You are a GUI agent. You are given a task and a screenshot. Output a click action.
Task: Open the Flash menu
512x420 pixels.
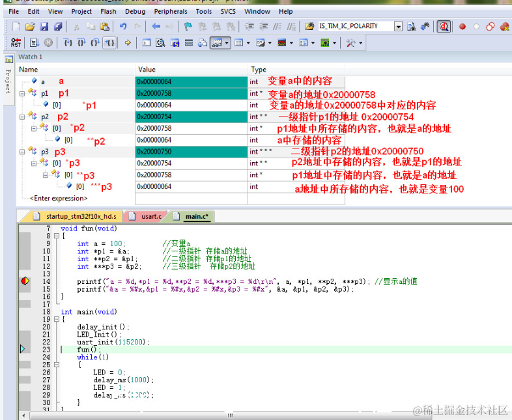pos(108,12)
